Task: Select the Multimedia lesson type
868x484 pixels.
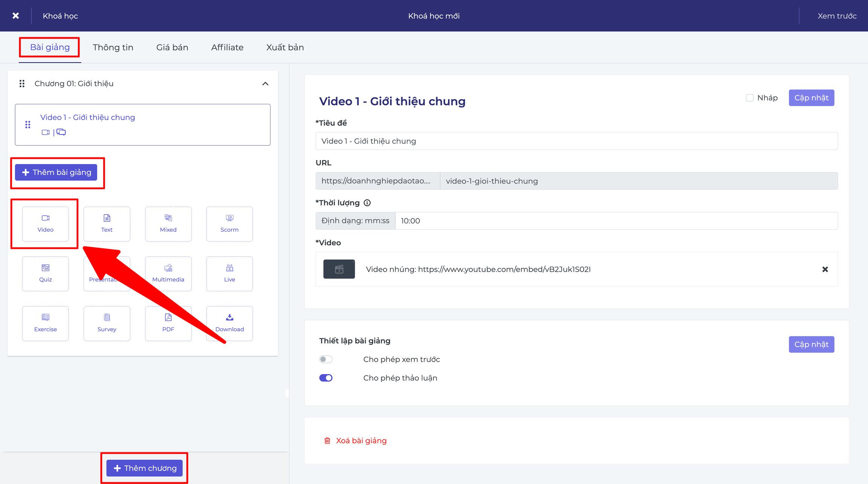Action: [x=168, y=274]
